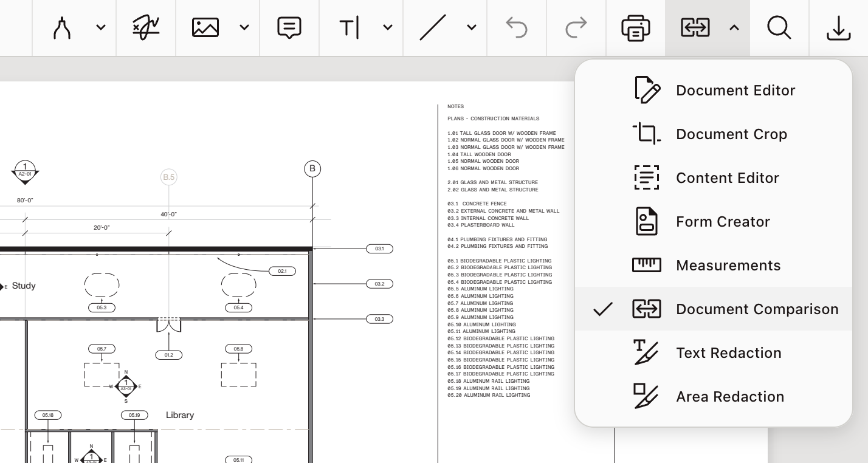The image size is (868, 463).
Task: Select the line drawing tool
Action: click(x=433, y=27)
